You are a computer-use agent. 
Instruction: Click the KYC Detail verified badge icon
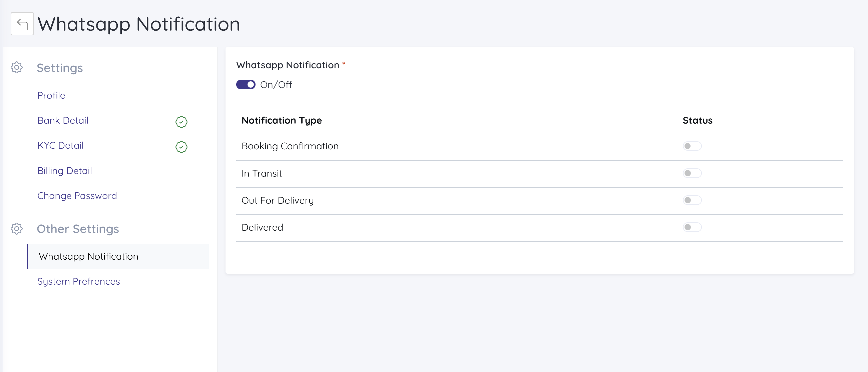coord(181,147)
